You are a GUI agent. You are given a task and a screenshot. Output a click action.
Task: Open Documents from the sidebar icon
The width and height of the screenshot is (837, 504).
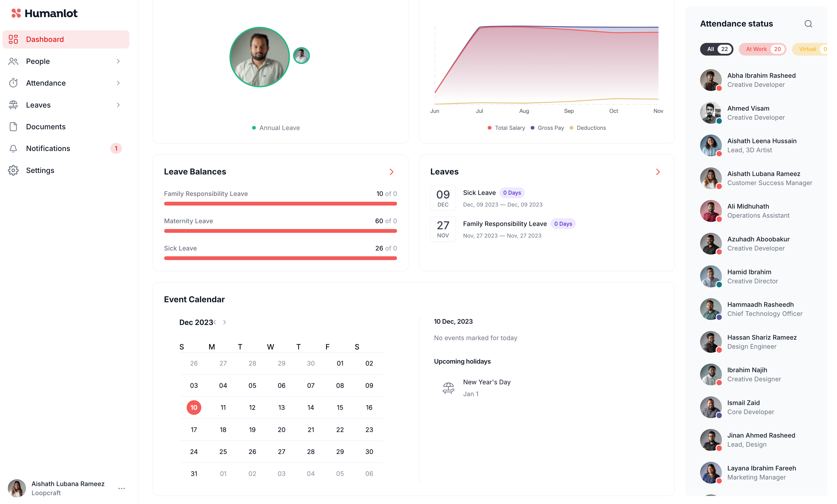tap(13, 127)
